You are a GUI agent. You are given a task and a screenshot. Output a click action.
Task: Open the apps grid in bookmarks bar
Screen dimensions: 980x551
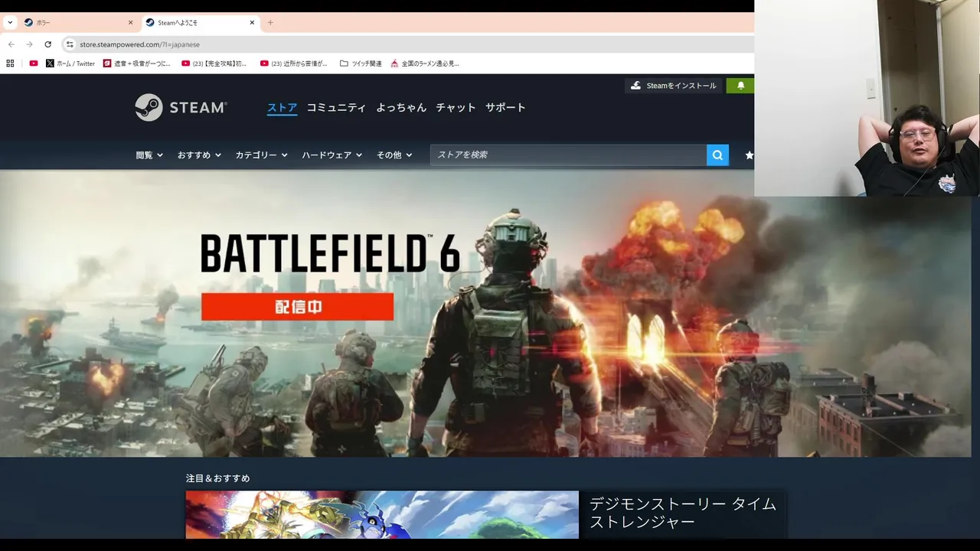point(10,64)
